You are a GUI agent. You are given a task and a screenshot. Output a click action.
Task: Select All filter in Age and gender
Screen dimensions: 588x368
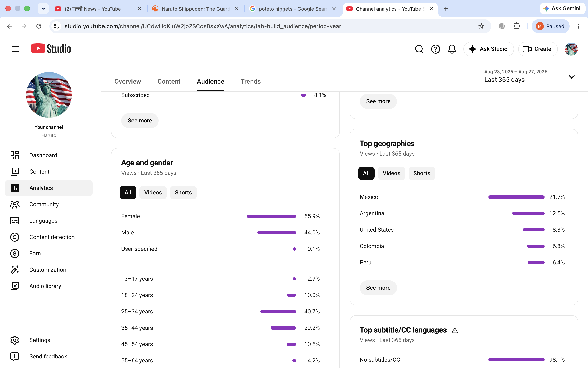128,193
